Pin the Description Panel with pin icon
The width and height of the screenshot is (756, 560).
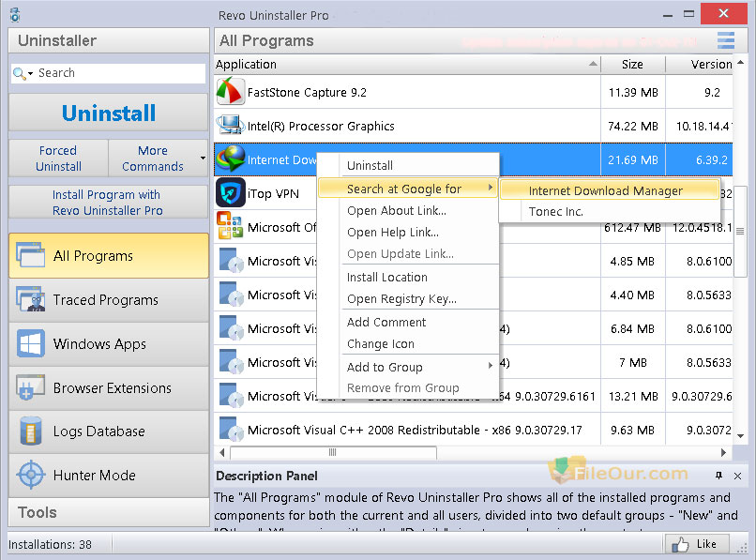coord(718,476)
